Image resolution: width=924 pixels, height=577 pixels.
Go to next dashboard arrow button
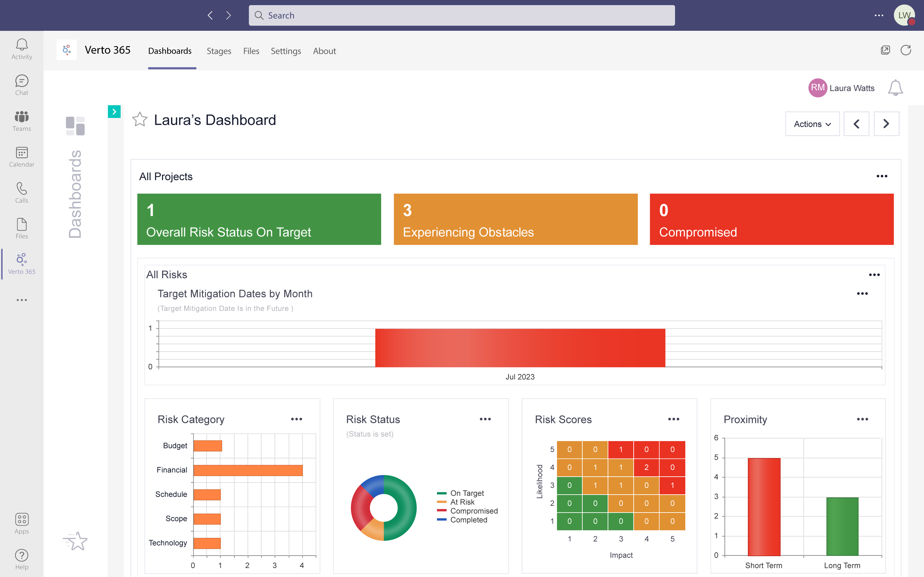886,124
